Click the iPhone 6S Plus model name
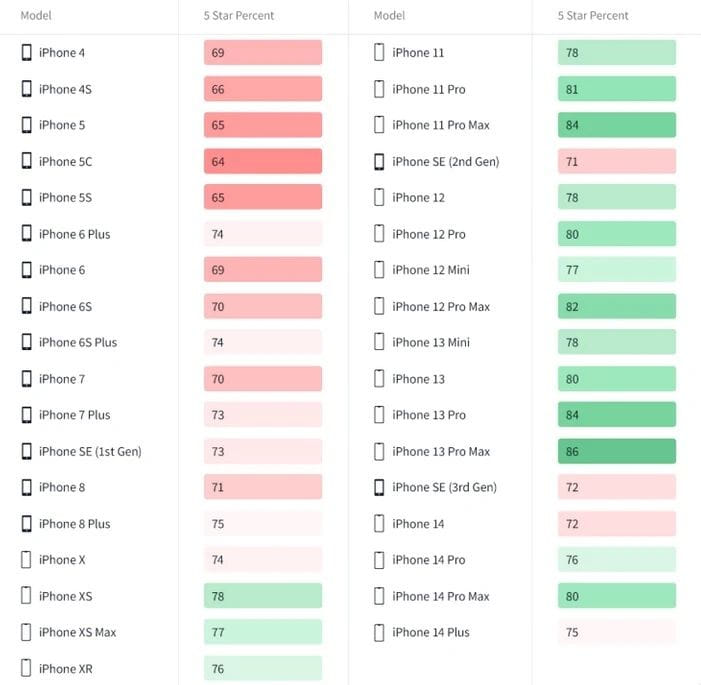The image size is (701, 685). click(78, 342)
